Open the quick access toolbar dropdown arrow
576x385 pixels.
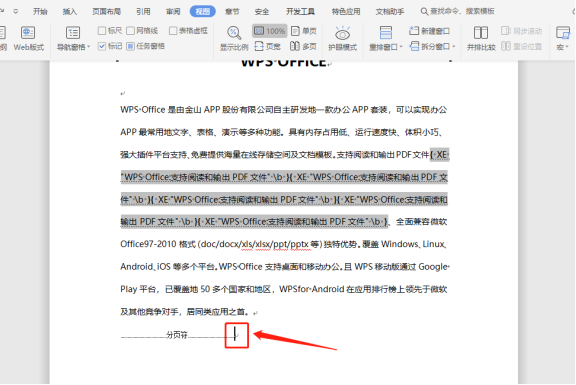(x=15, y=11)
